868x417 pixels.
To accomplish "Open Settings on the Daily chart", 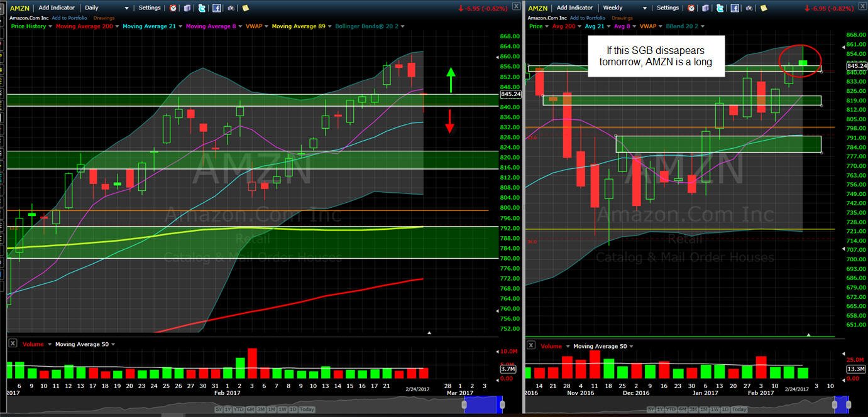I will point(150,8).
